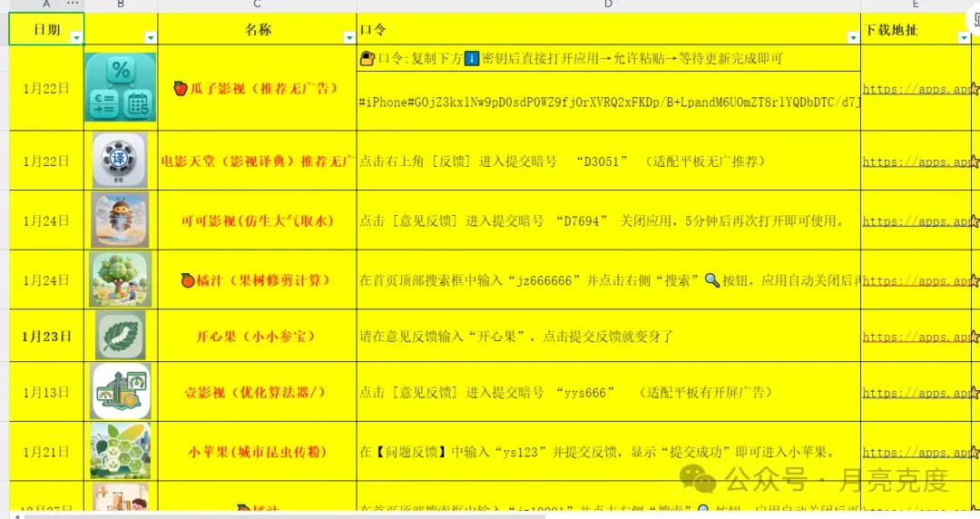980x519 pixels.
Task: Select the 日期 header cell
Action: point(46,29)
